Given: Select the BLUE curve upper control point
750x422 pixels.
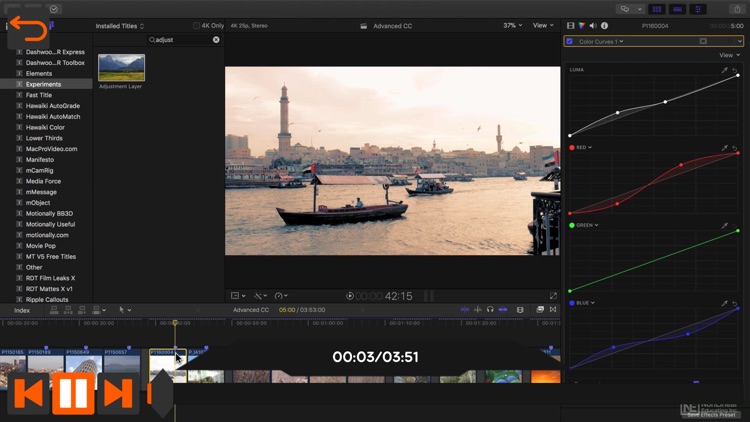Looking at the screenshot, I should click(x=687, y=334).
